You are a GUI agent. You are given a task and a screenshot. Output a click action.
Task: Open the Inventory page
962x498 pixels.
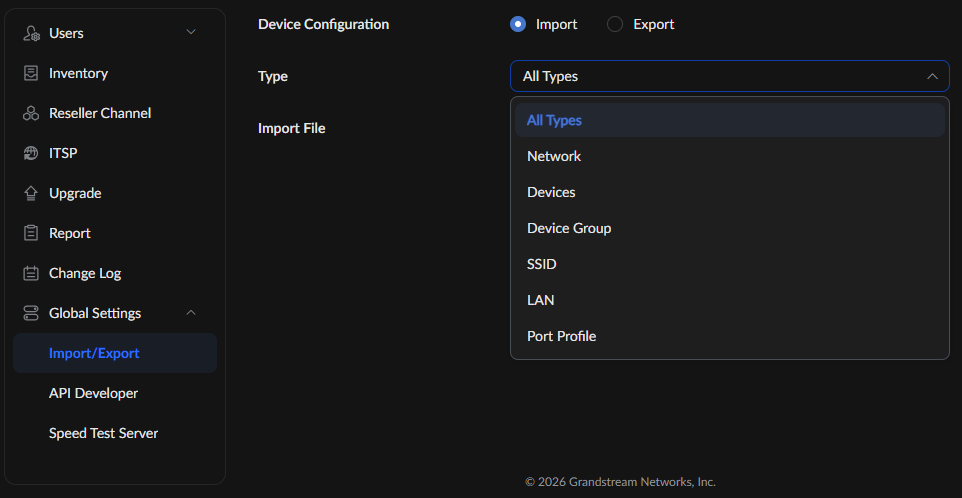(115, 74)
